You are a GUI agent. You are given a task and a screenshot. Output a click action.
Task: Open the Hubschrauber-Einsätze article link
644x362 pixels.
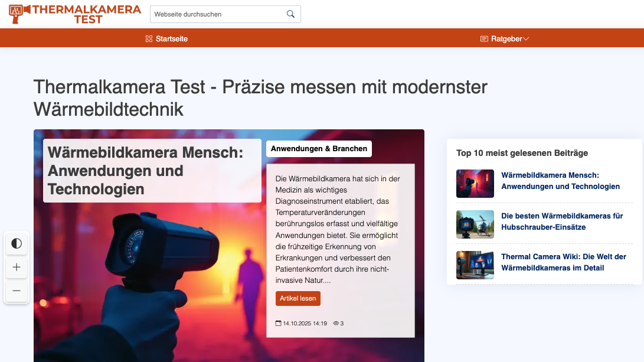(x=560, y=222)
